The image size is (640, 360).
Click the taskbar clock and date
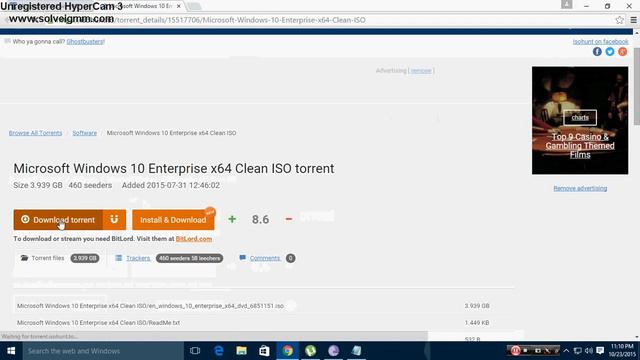[622, 351]
